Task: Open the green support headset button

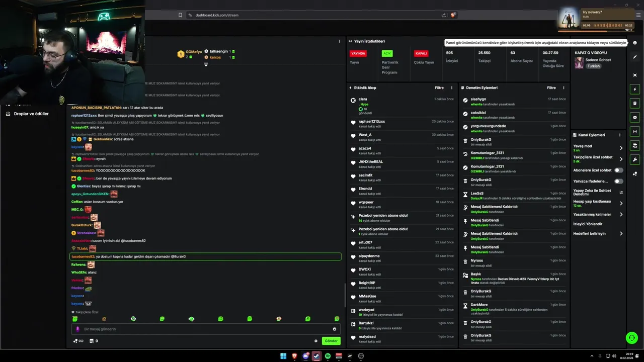Action: (x=631, y=338)
